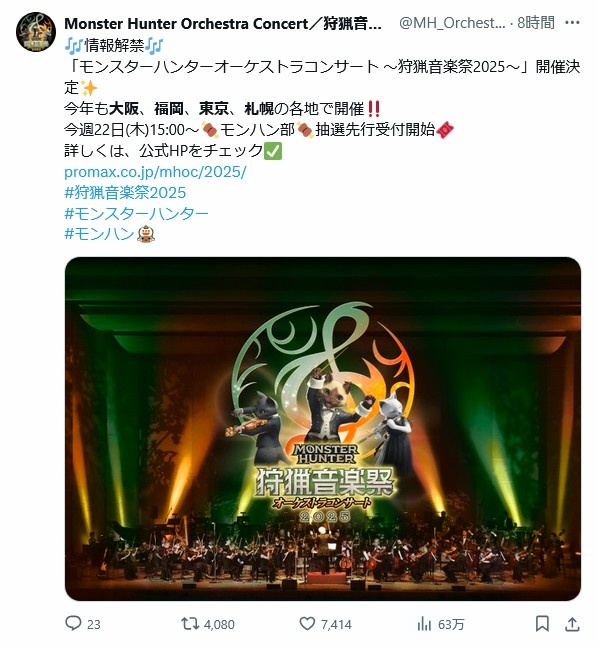Click the repost icon with 4,080

(191, 623)
